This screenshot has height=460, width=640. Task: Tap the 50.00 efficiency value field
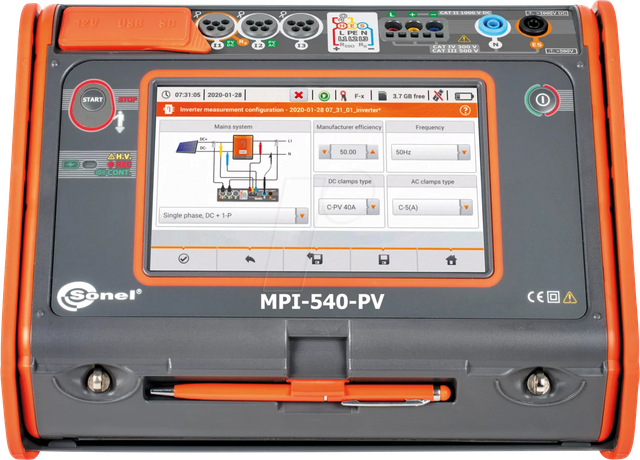pyautogui.click(x=348, y=152)
